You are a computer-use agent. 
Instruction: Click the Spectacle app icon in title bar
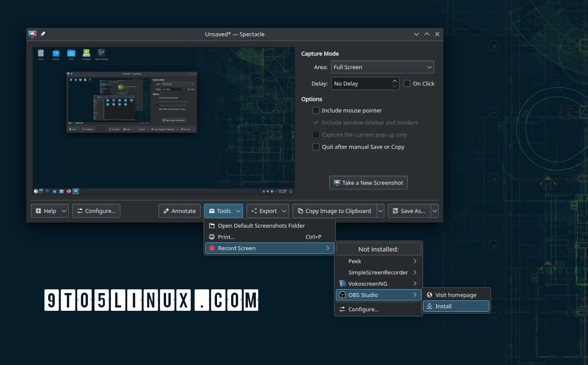click(32, 34)
